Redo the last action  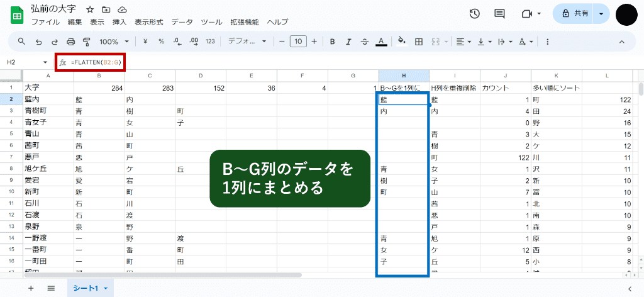[x=54, y=42]
